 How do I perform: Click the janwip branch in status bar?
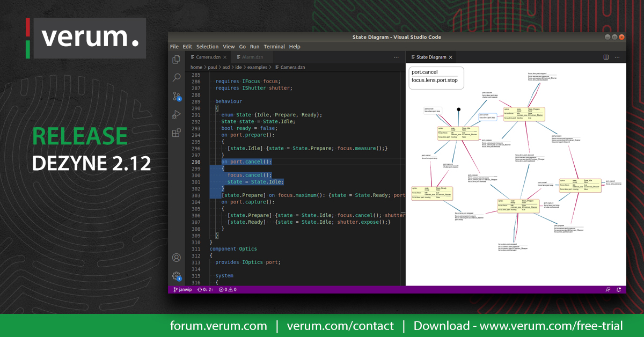(182, 289)
